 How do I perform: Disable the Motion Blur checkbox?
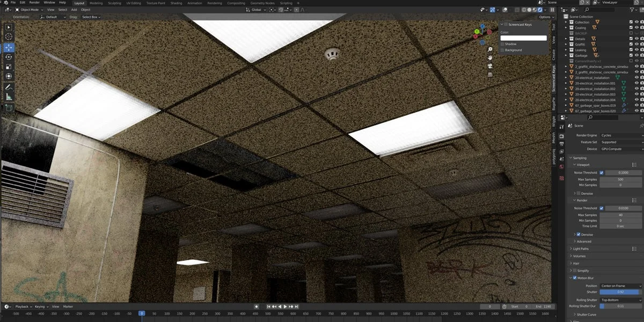574,278
